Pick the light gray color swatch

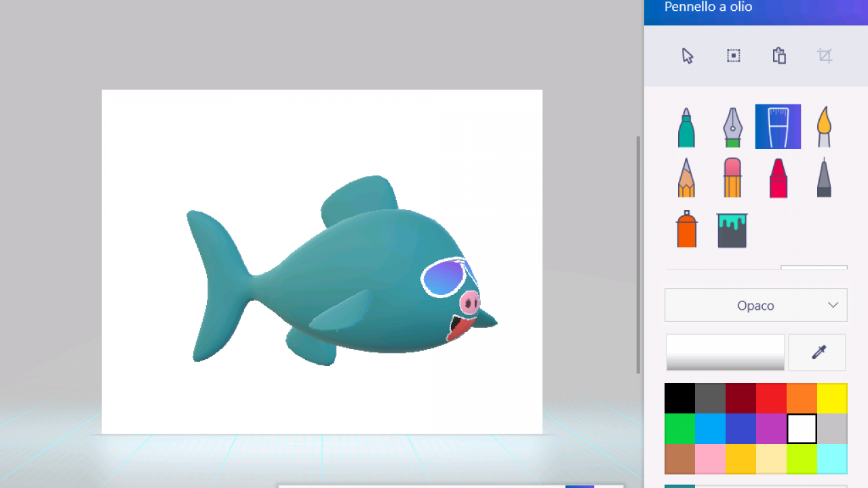pos(832,429)
